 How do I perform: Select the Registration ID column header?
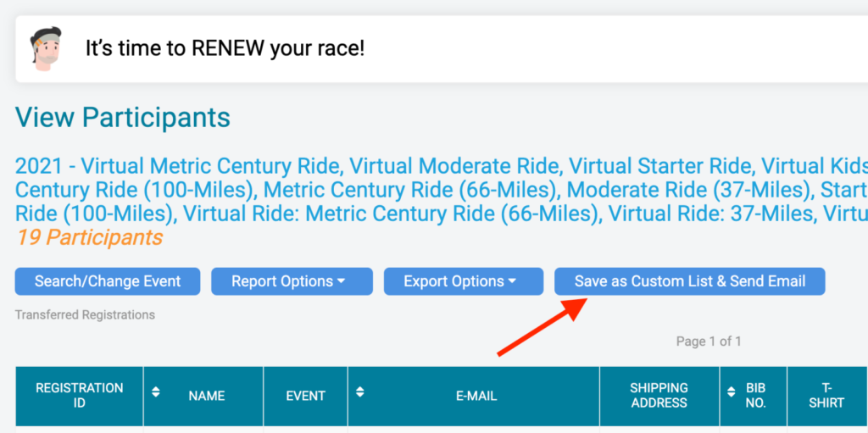(x=79, y=396)
